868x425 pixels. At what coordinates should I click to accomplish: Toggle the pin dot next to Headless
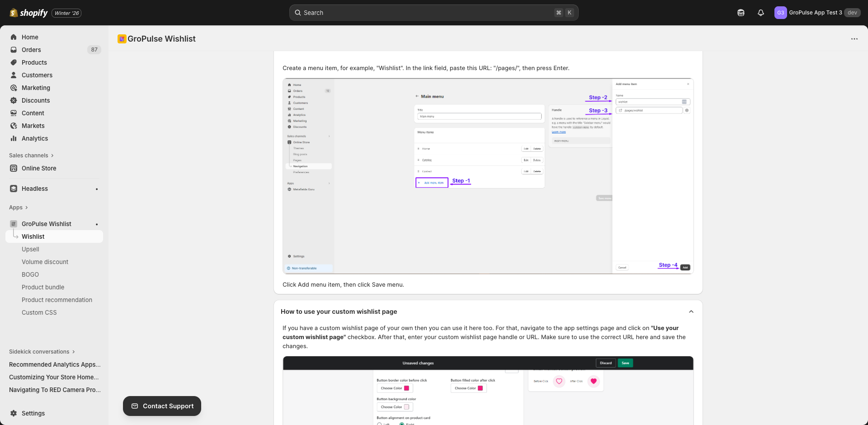97,189
